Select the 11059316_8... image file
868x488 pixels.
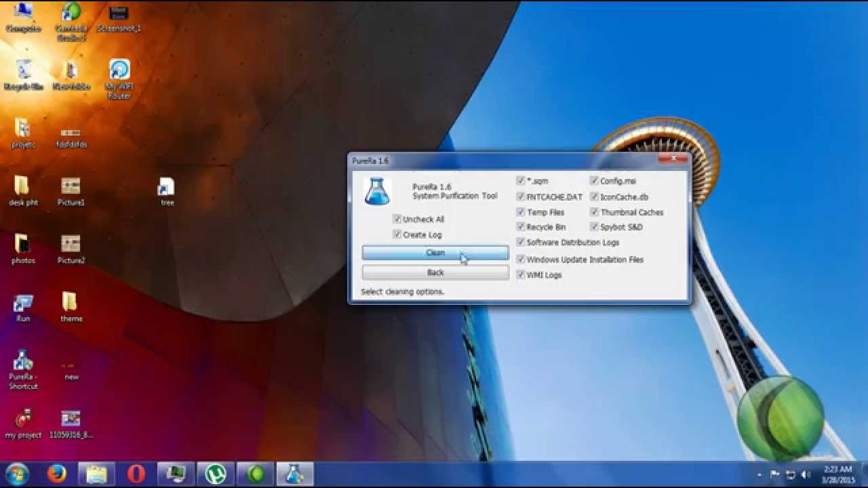click(71, 424)
